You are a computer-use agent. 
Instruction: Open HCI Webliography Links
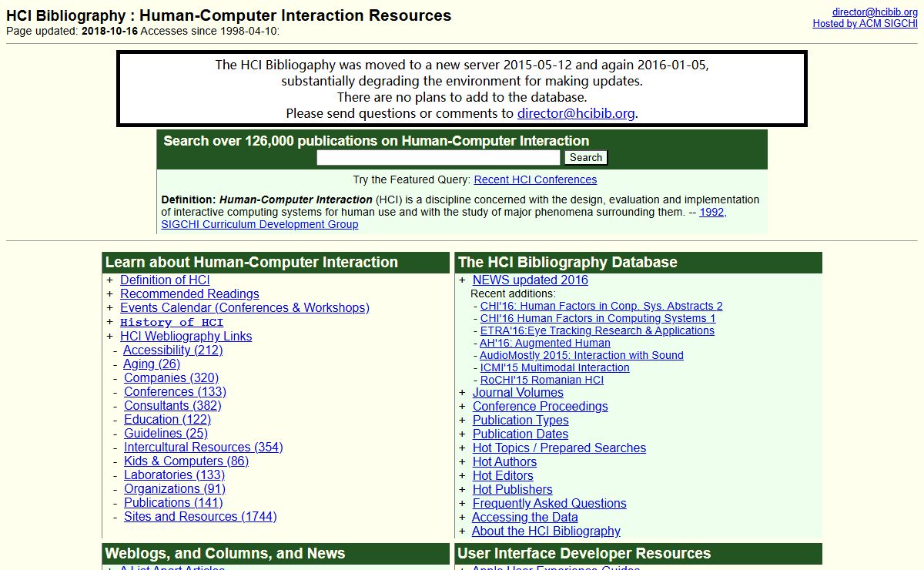186,337
